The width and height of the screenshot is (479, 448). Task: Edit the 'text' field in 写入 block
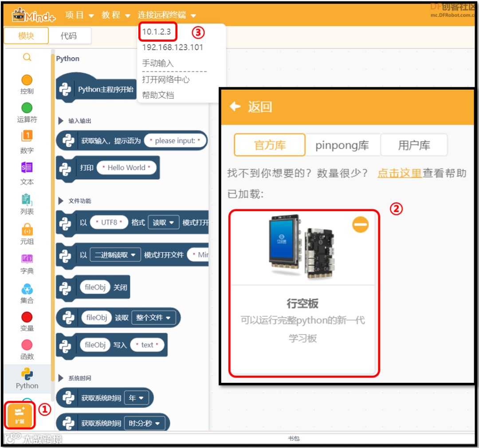pyautogui.click(x=147, y=345)
